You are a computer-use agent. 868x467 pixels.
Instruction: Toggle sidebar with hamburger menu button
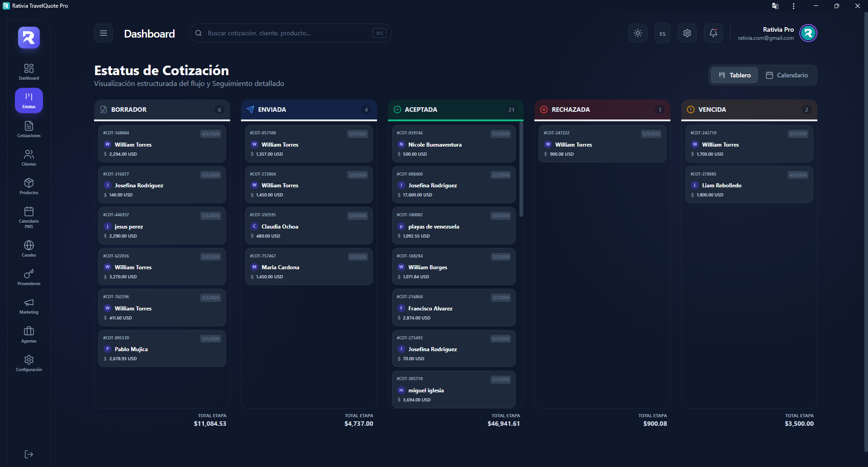click(x=104, y=33)
